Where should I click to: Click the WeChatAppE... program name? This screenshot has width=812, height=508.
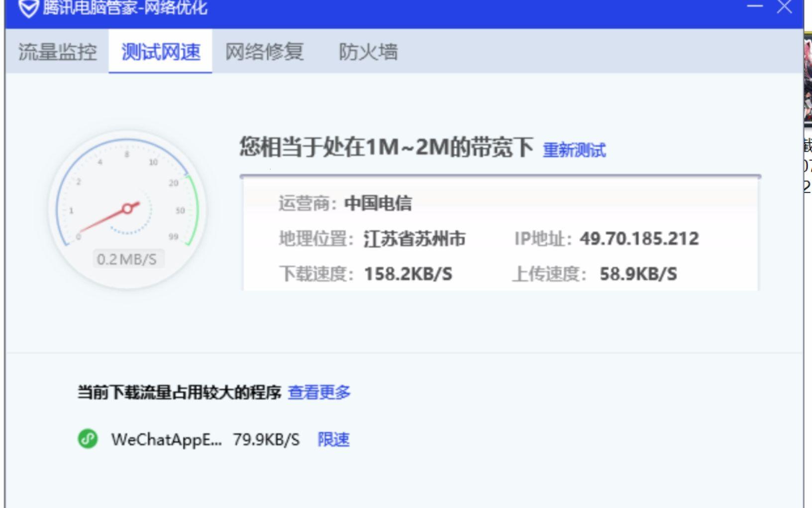tap(166, 440)
